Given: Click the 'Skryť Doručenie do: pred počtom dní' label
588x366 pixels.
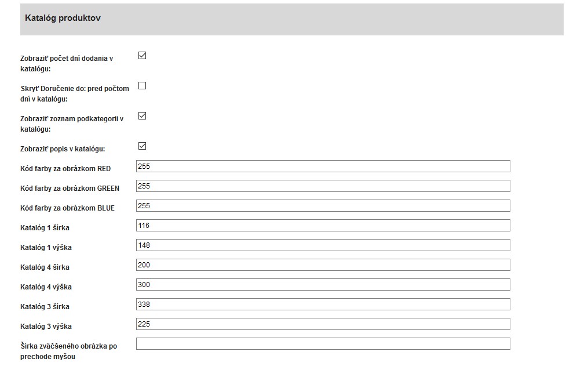Looking at the screenshot, I should click(75, 94).
